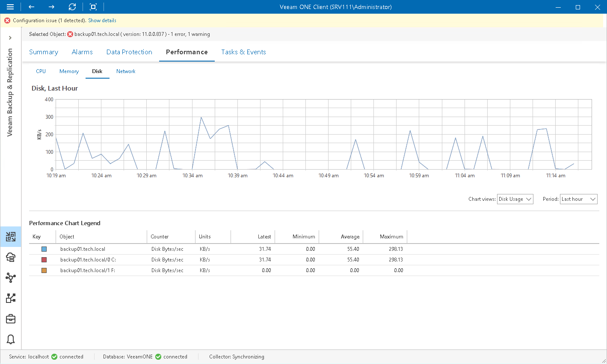Toggle full screen mode icon

(93, 7)
